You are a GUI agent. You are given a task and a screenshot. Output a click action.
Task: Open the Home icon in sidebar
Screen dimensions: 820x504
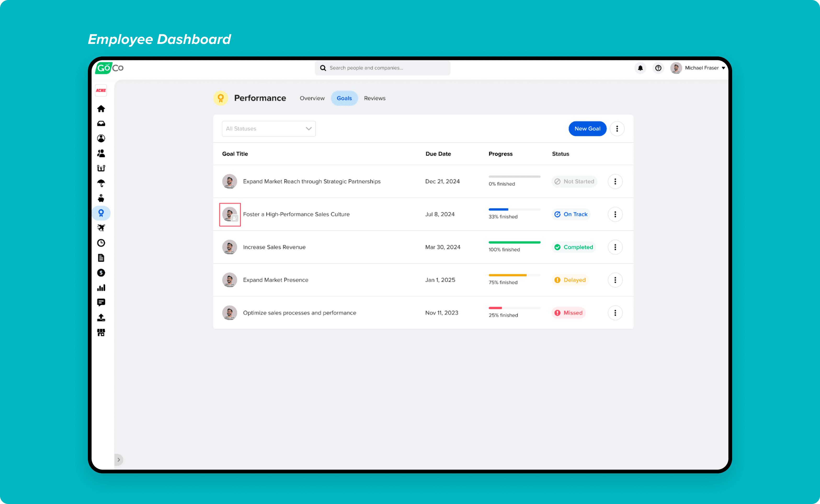click(x=101, y=109)
